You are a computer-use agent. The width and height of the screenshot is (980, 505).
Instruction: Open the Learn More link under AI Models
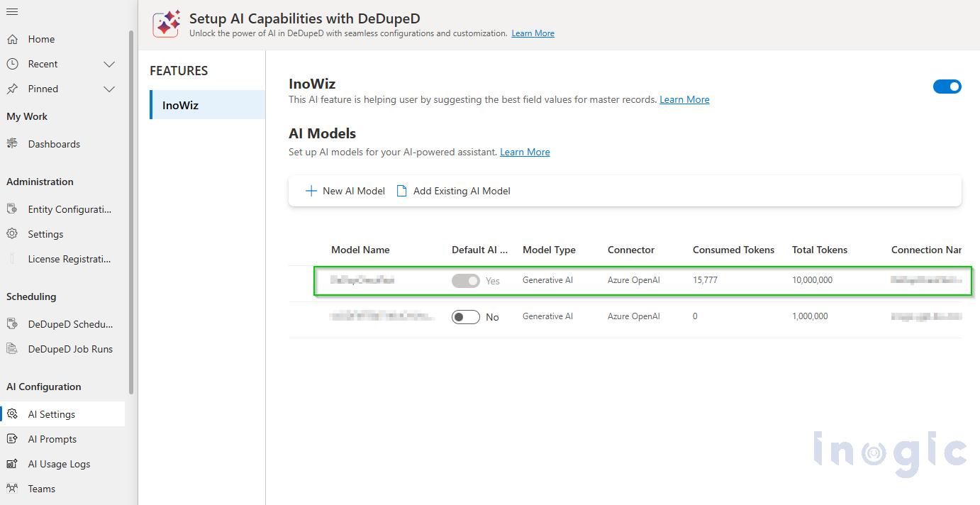(x=525, y=152)
